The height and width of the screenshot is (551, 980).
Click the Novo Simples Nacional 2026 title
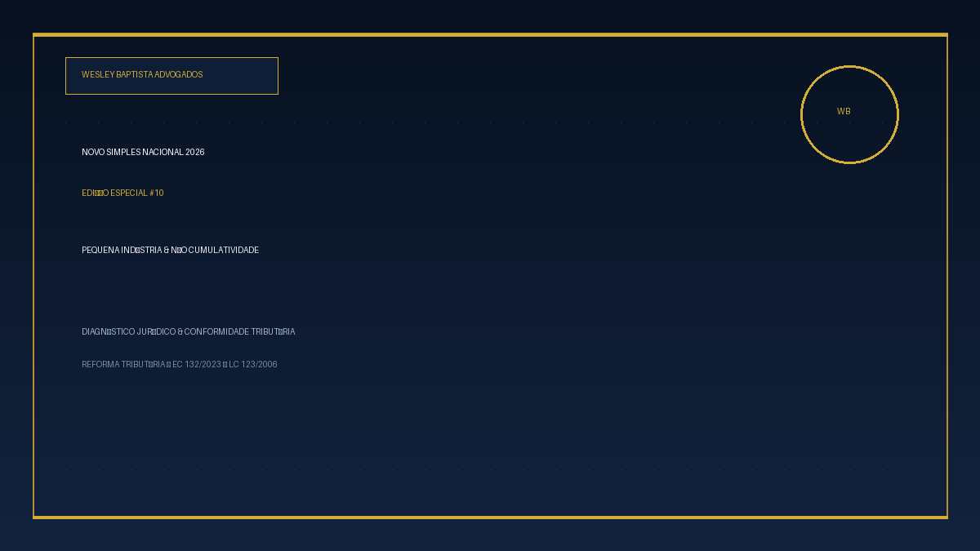[x=143, y=153]
